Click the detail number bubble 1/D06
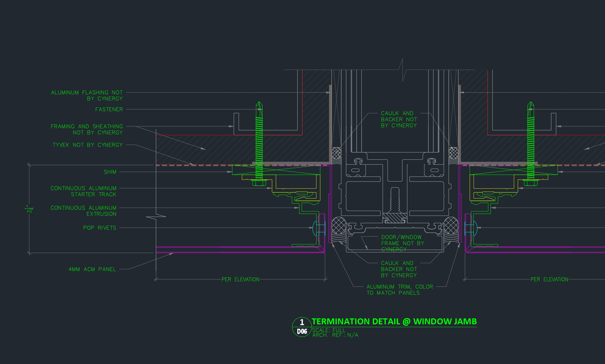The image size is (605, 364). [x=302, y=327]
